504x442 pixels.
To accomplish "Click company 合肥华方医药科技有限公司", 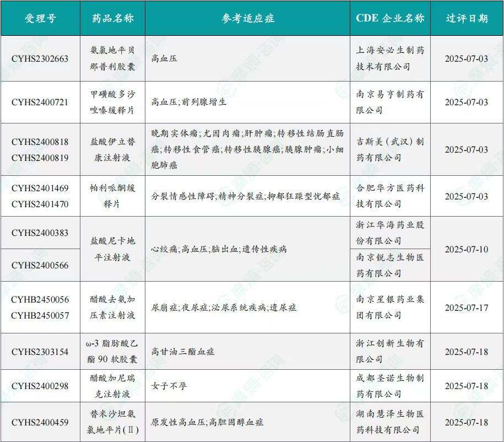I will pos(390,196).
